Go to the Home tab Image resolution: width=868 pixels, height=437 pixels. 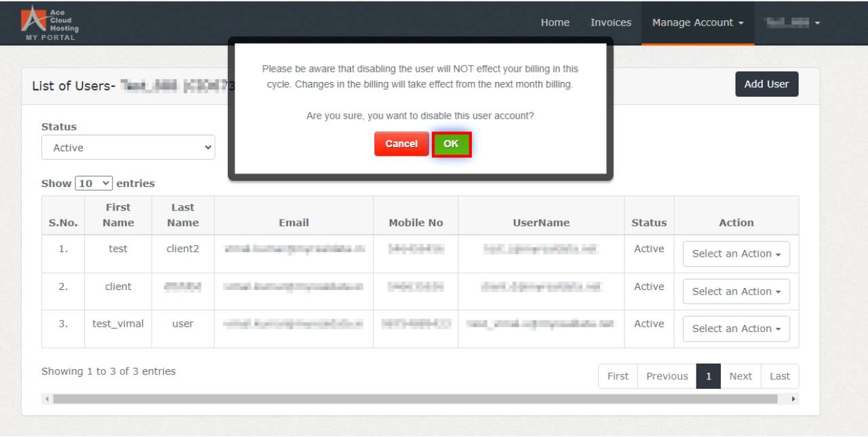555,22
